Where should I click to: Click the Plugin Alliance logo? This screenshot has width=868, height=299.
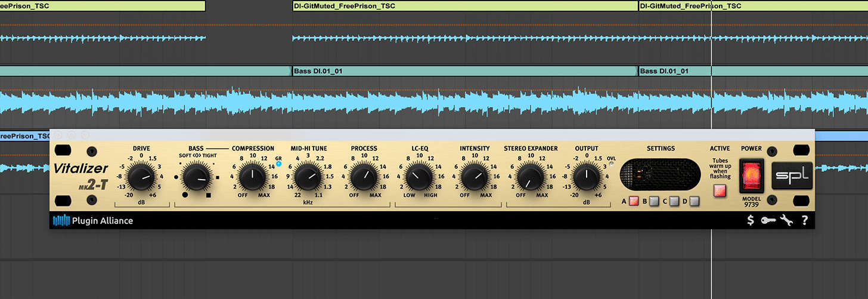(93, 221)
